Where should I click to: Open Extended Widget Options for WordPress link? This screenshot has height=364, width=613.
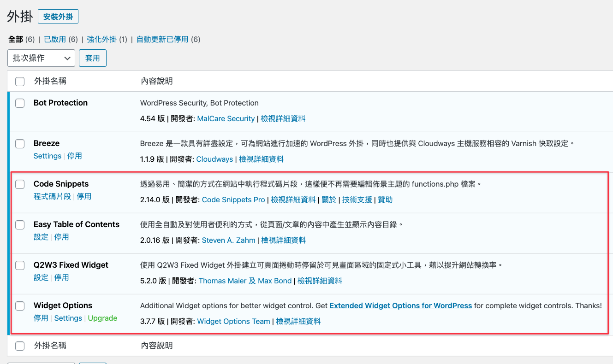[401, 305]
